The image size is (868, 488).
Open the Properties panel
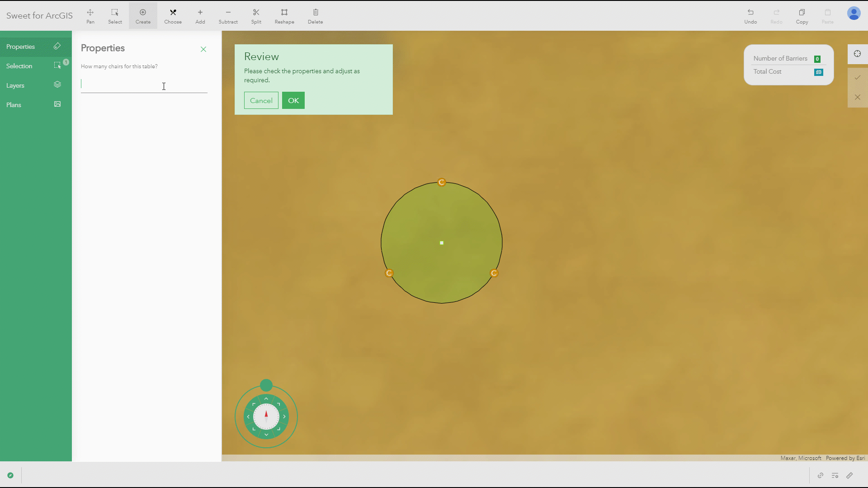34,47
